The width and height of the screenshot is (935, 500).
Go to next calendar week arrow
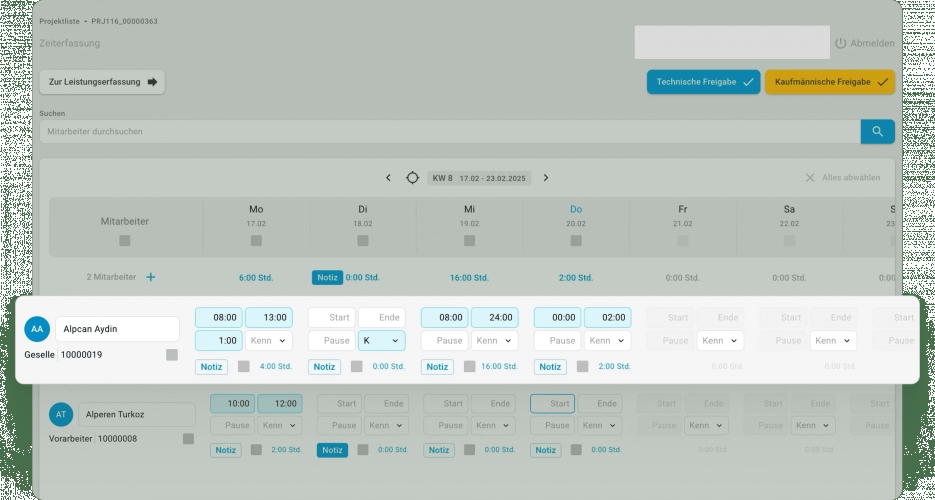tap(546, 178)
